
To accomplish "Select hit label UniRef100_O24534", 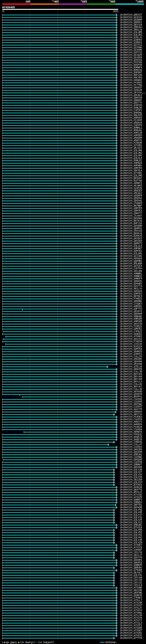I will pyautogui.click(x=131, y=188).
